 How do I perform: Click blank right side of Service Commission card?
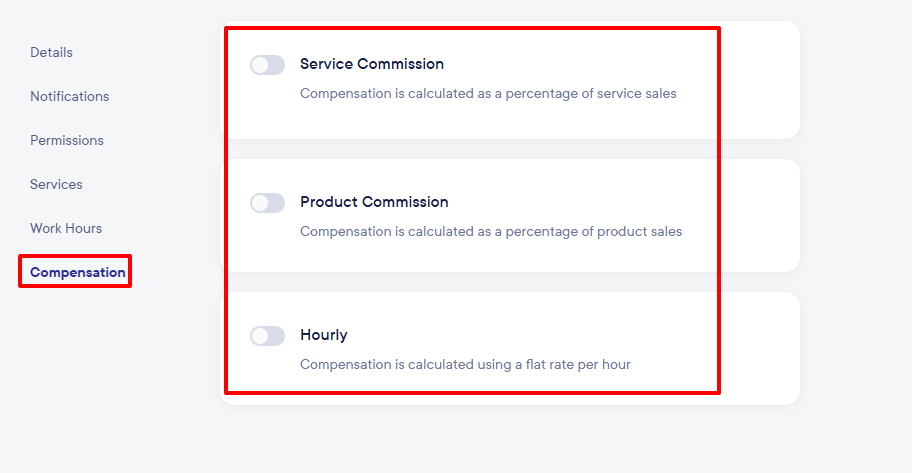click(x=760, y=80)
